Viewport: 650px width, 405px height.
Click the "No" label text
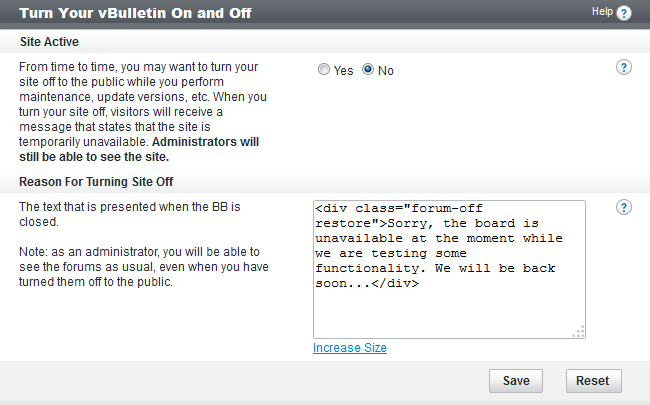386,71
